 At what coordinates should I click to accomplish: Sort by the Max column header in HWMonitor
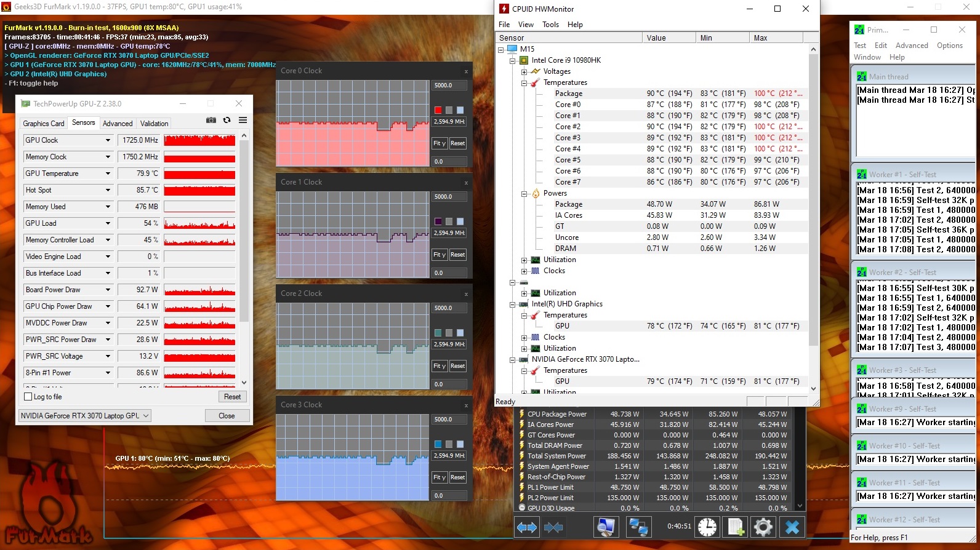(x=776, y=38)
